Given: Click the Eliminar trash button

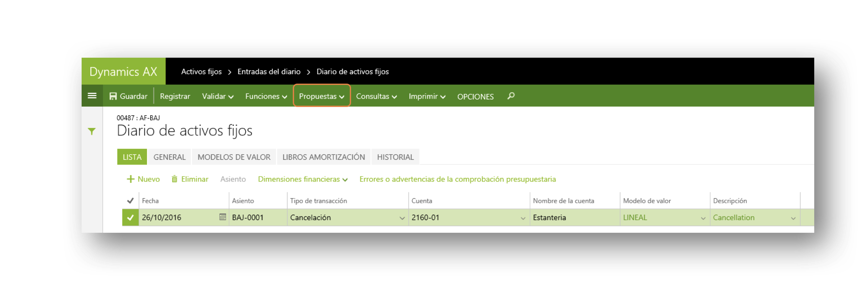Looking at the screenshot, I should (x=190, y=179).
